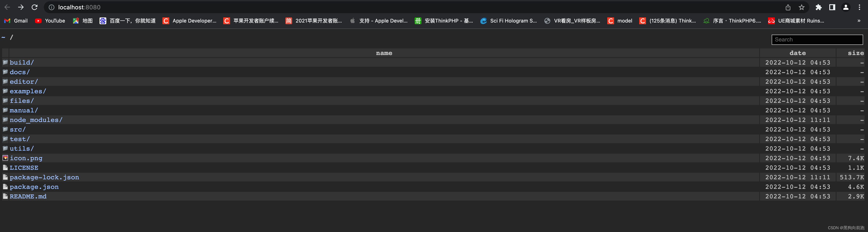Open the test/ folder
The width and height of the screenshot is (868, 232).
point(20,139)
